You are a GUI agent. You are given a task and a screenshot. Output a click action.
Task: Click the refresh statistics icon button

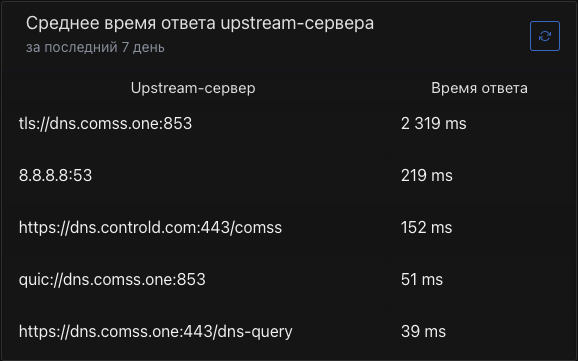coord(544,36)
